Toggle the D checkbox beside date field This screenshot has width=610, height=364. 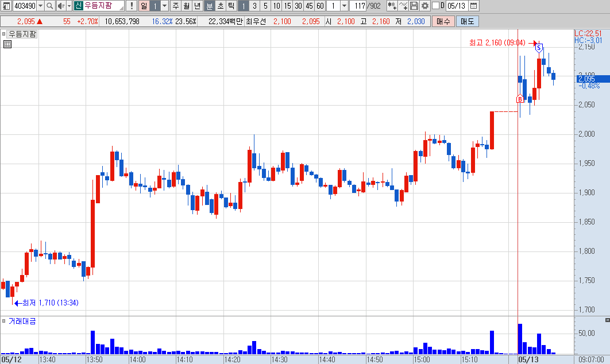point(436,6)
